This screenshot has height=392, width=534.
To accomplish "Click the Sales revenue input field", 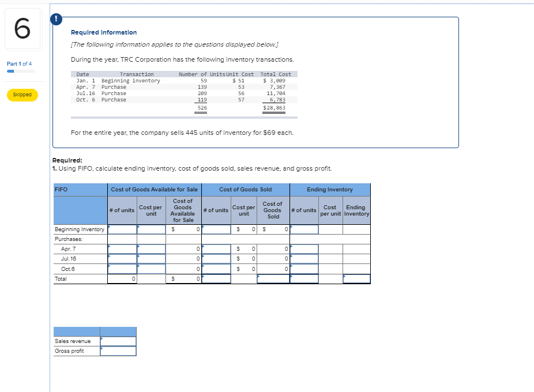I will pos(118,341).
